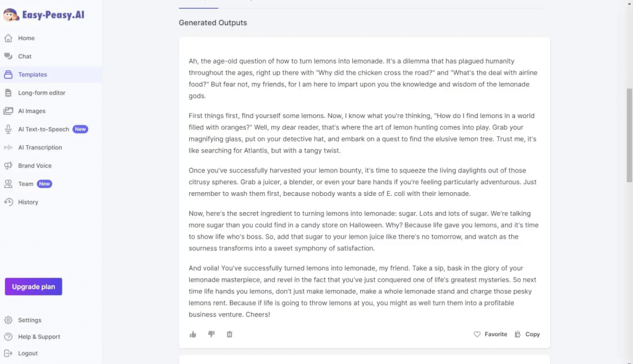Click the highlighted Templates icon

(9, 74)
